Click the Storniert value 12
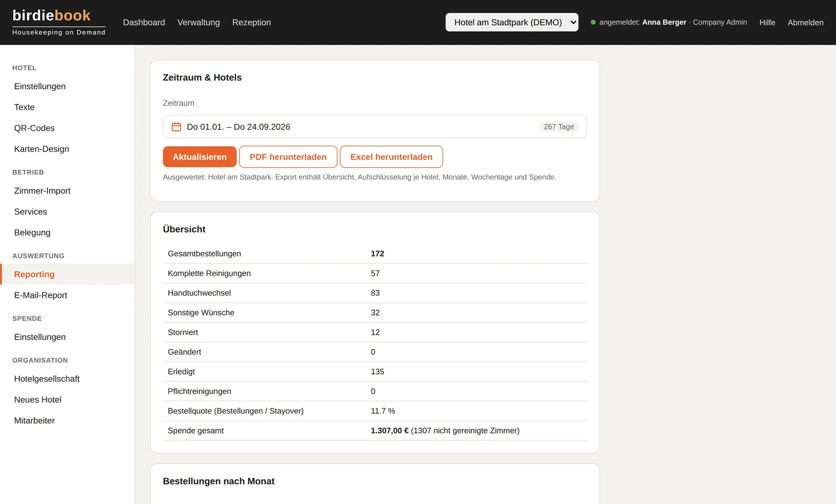The width and height of the screenshot is (836, 504). (375, 332)
